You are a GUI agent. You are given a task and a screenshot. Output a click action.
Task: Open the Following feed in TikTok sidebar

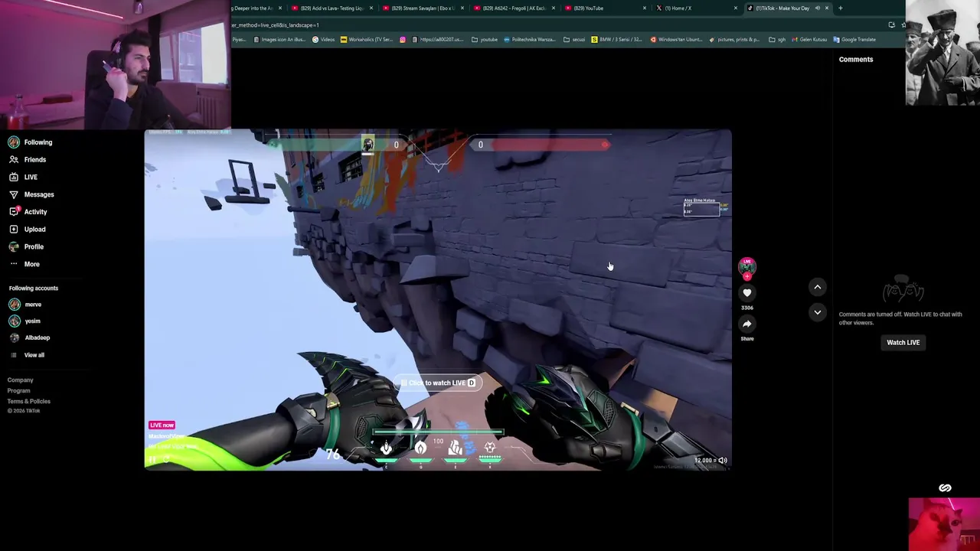[31, 142]
